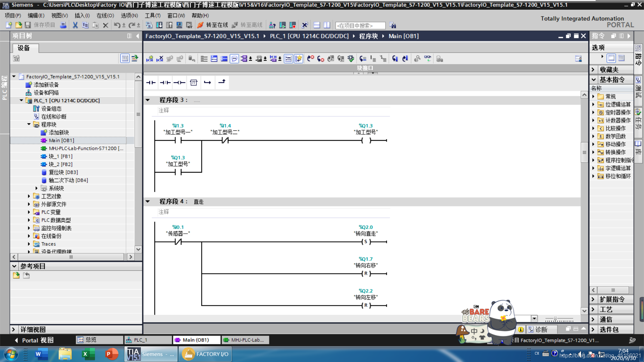This screenshot has height=362, width=644.
Task: Insert normally open contact instruction
Action: point(151,82)
